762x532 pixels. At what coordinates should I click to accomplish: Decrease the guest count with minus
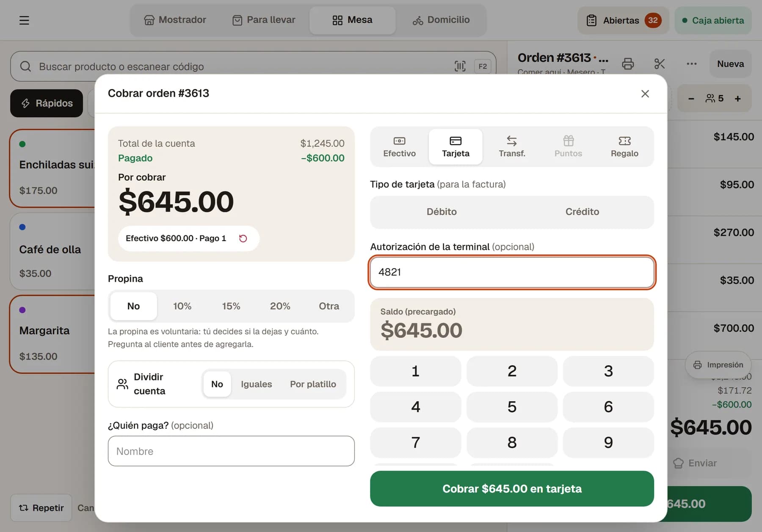coord(691,99)
